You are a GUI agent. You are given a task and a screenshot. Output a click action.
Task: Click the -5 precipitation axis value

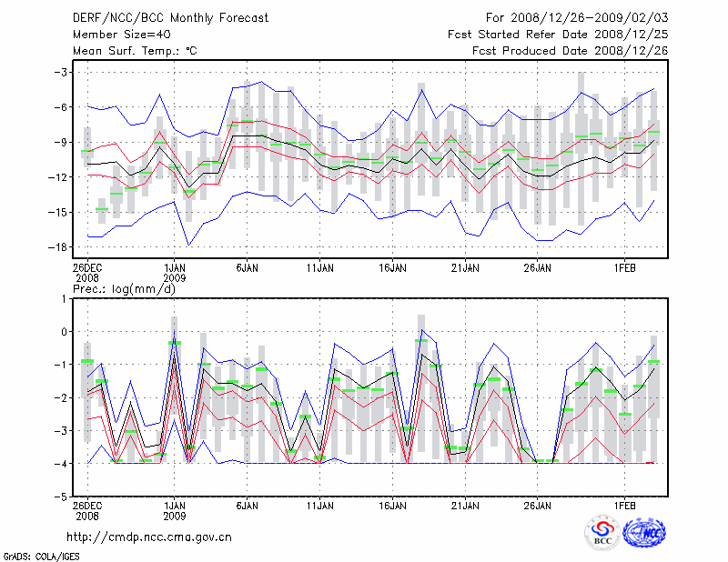62,497
